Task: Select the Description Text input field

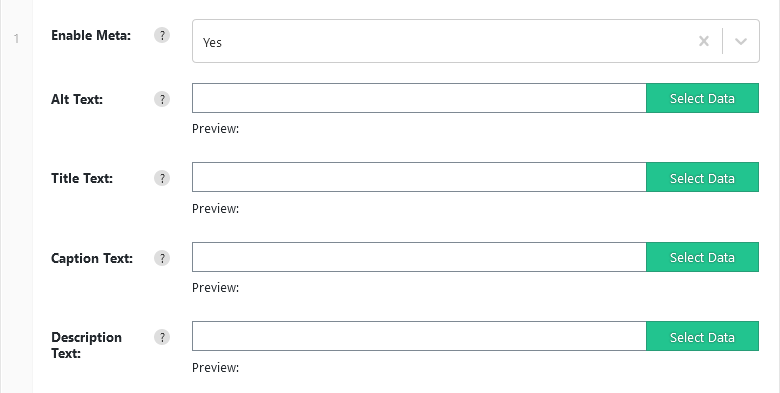Action: click(419, 336)
